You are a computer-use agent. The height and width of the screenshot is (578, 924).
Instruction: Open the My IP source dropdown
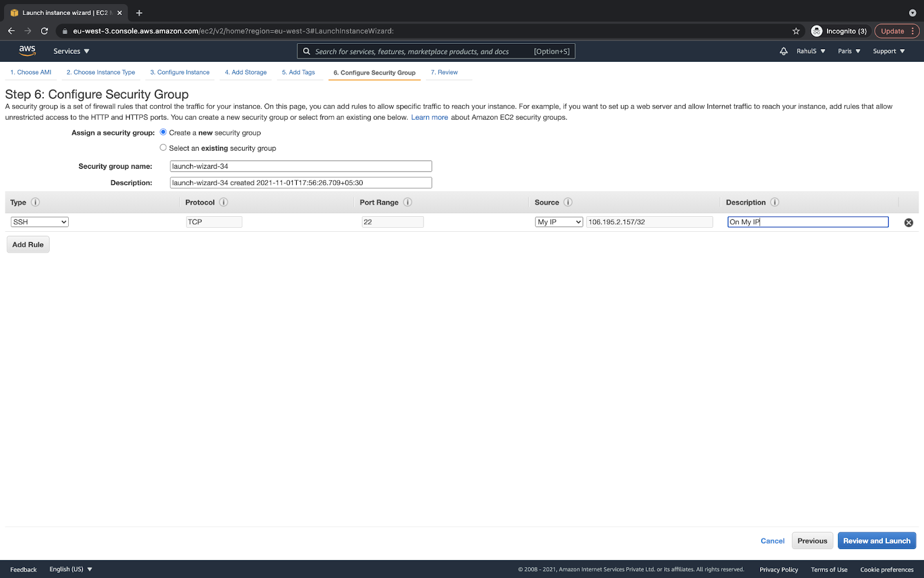[559, 222]
